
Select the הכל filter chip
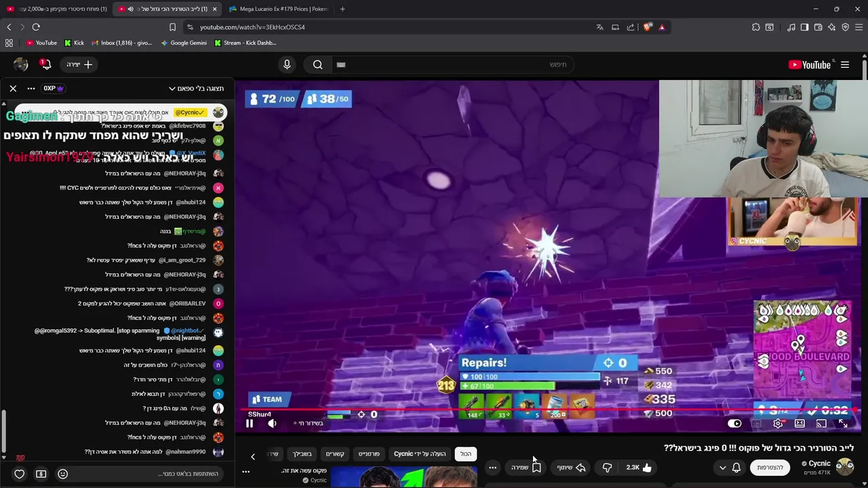(x=466, y=454)
